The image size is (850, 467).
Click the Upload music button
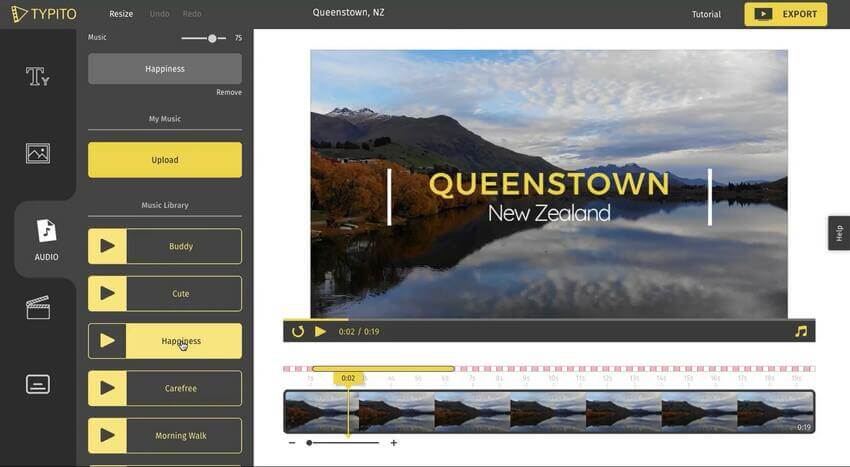[165, 160]
